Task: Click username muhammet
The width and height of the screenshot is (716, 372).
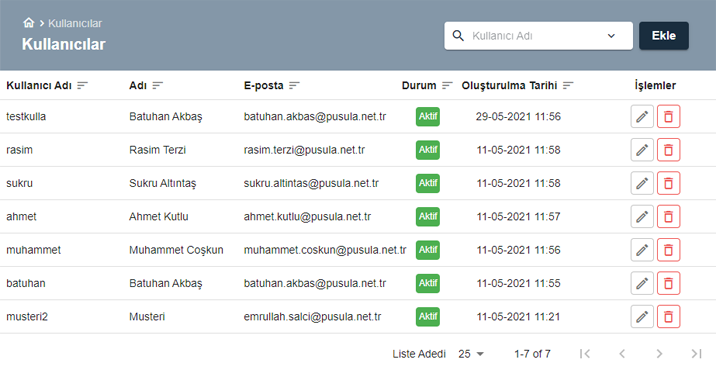Action: pyautogui.click(x=33, y=250)
